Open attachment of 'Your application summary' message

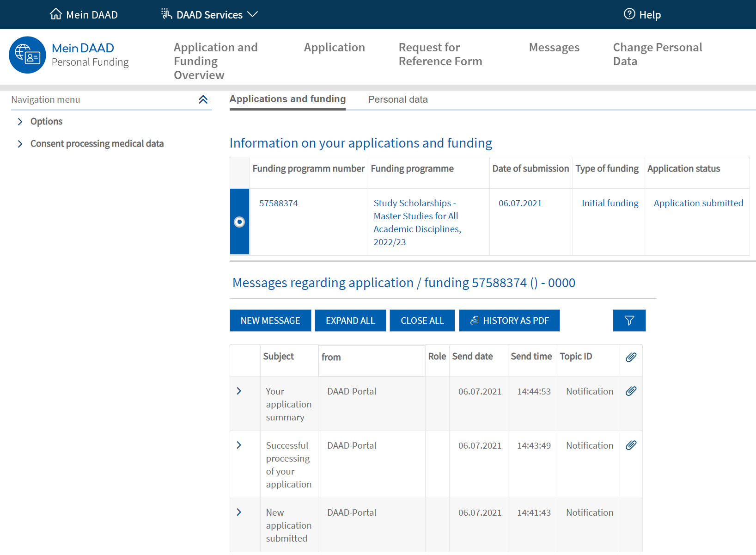coord(631,391)
